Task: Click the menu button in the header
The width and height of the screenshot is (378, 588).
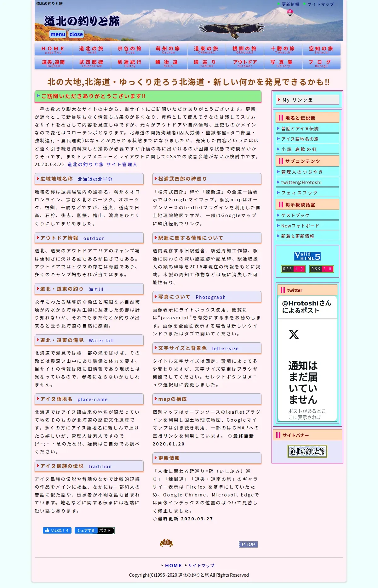Action: pyautogui.click(x=58, y=34)
